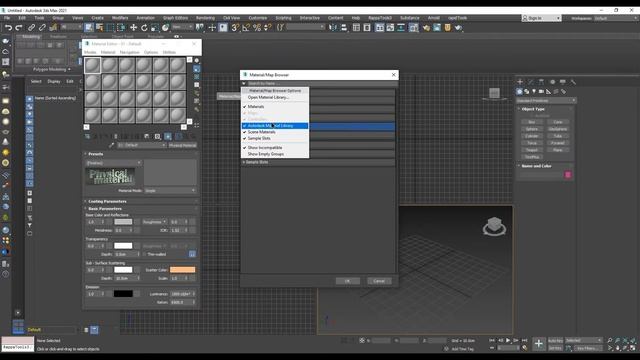Click OK in Material/Map Browser
This screenshot has height=360, width=640.
[x=348, y=281]
